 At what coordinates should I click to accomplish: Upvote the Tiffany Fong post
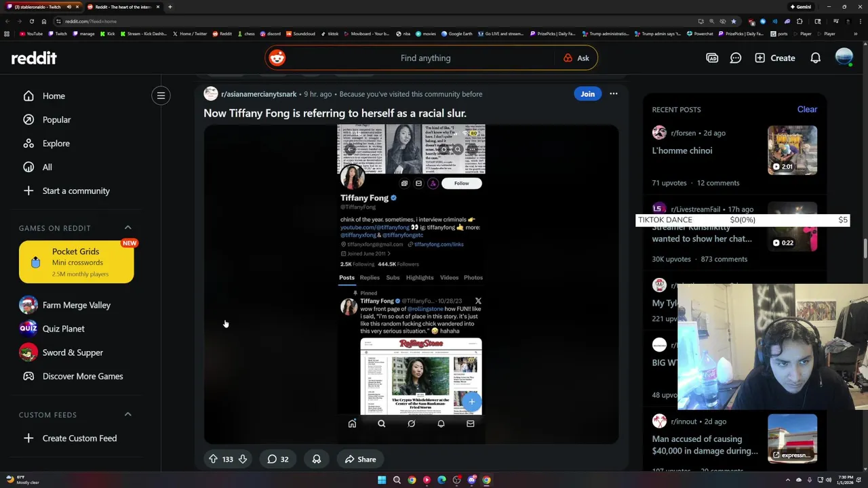pyautogui.click(x=213, y=460)
